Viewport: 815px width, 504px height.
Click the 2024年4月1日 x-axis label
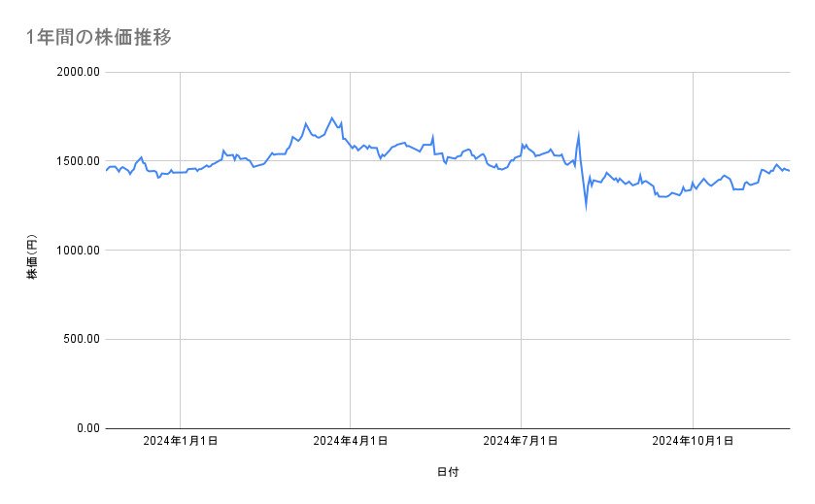click(x=351, y=442)
